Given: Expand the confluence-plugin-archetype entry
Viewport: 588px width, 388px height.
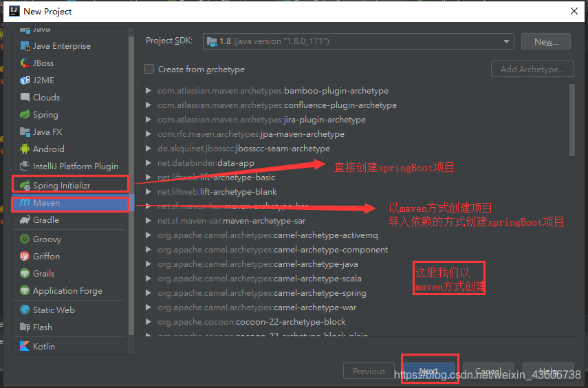Looking at the screenshot, I should pyautogui.click(x=149, y=105).
